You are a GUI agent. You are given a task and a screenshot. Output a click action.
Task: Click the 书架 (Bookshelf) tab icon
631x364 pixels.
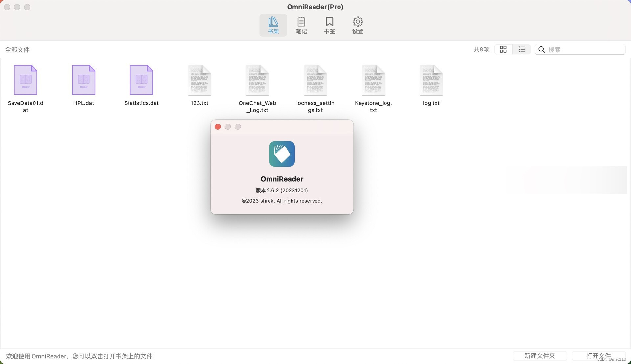click(273, 25)
